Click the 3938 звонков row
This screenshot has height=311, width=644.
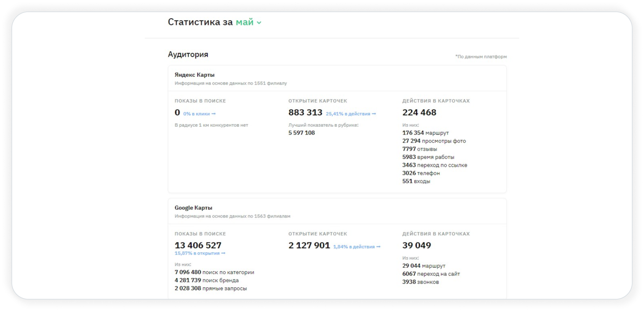click(x=421, y=282)
